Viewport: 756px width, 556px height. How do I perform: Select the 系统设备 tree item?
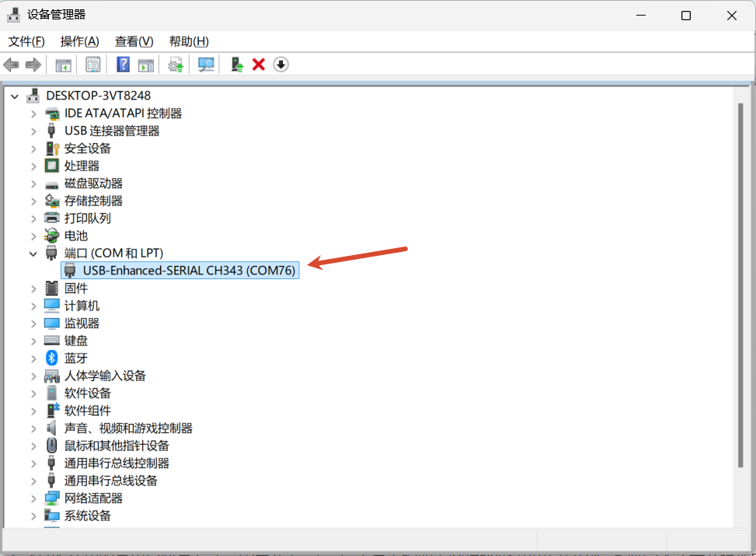point(88,516)
